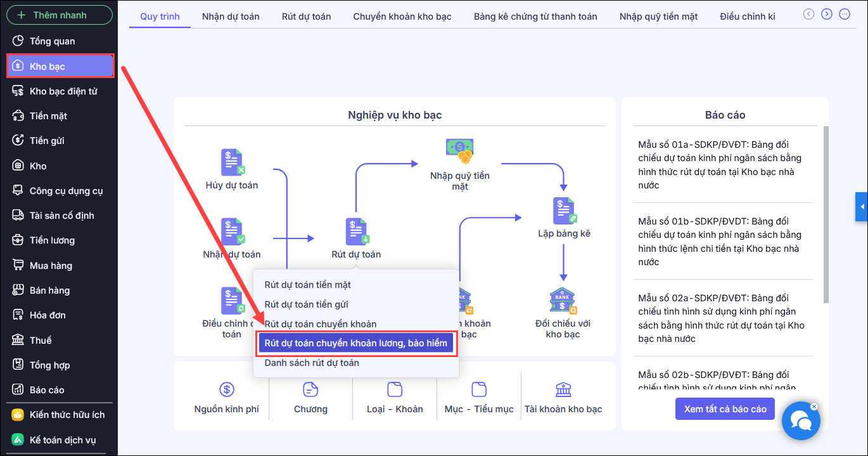Image resolution: width=868 pixels, height=456 pixels.
Task: Select Kho bạc sidebar item
Action: pyautogui.click(x=60, y=66)
